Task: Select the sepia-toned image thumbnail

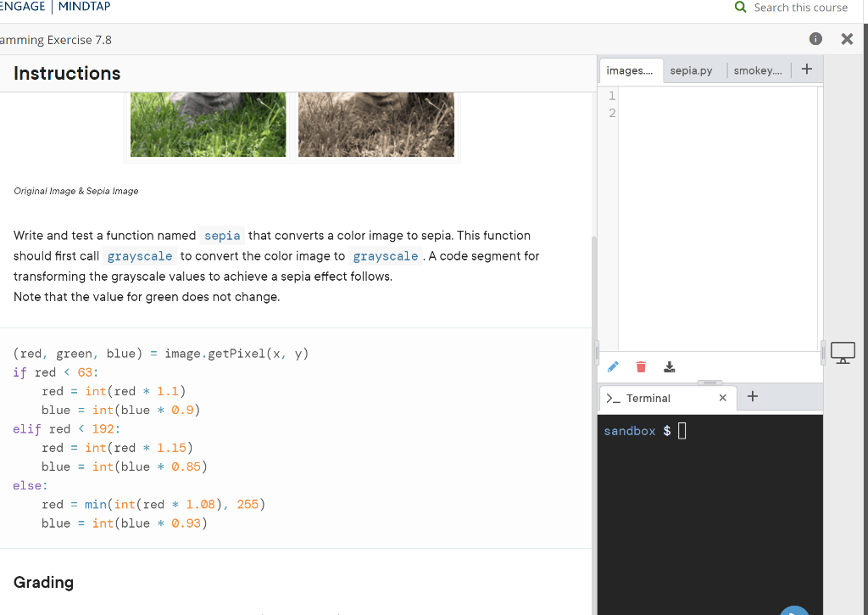Action: pos(376,123)
